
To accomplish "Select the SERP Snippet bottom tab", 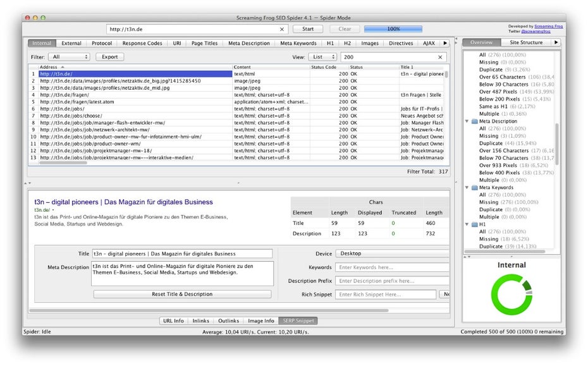I will [x=298, y=320].
